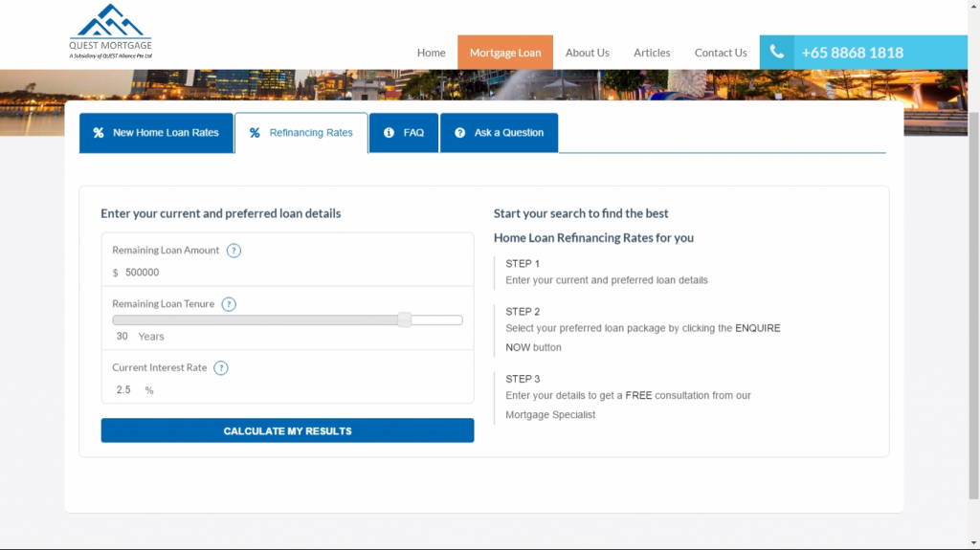
Task: Open help tooltip for Current Interest Rate
Action: pyautogui.click(x=221, y=368)
